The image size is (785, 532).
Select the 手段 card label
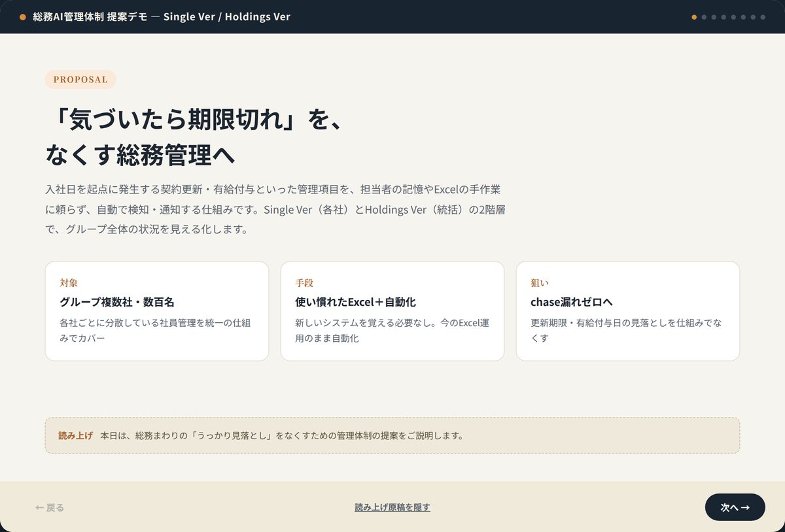click(304, 283)
